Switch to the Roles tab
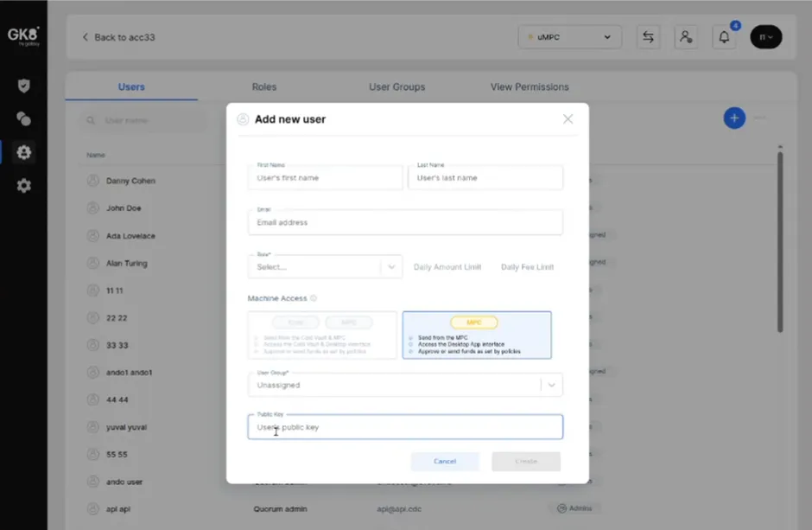 coord(264,87)
